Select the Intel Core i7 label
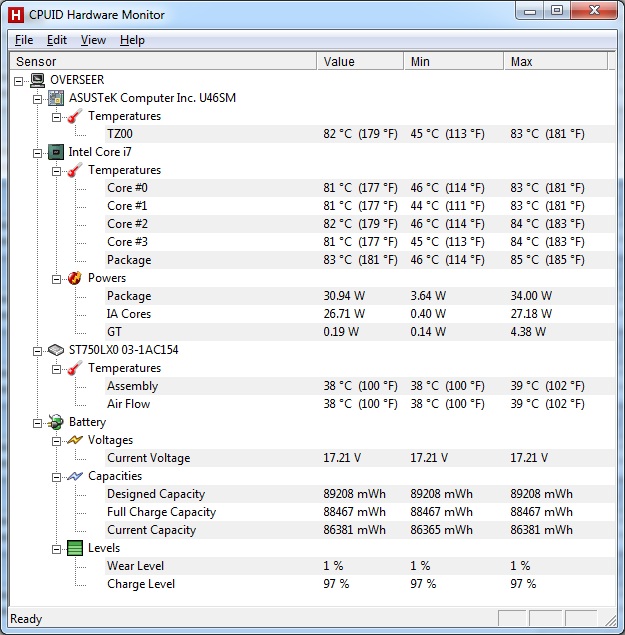 [100, 152]
